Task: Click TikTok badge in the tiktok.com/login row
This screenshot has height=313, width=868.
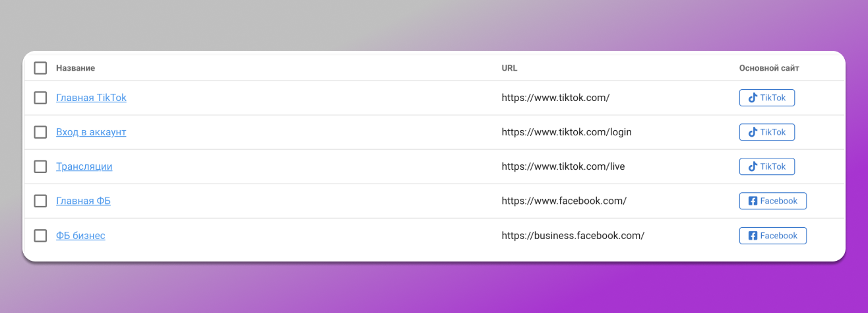Action: pos(766,132)
